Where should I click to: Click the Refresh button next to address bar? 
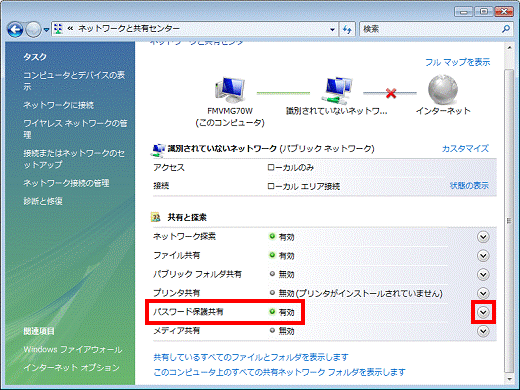pyautogui.click(x=347, y=30)
